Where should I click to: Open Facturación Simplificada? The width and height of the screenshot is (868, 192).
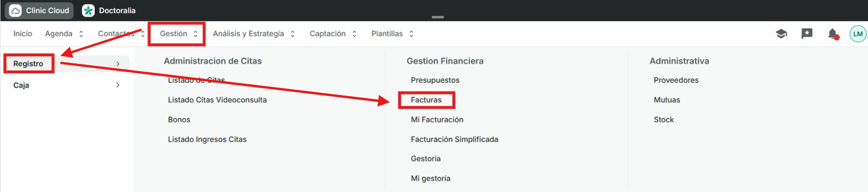[454, 139]
